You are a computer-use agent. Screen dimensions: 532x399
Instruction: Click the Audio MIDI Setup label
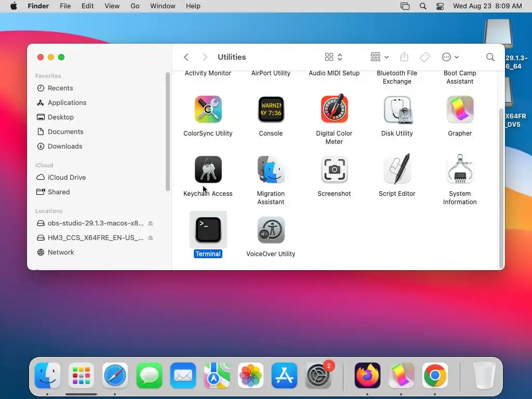coord(334,73)
